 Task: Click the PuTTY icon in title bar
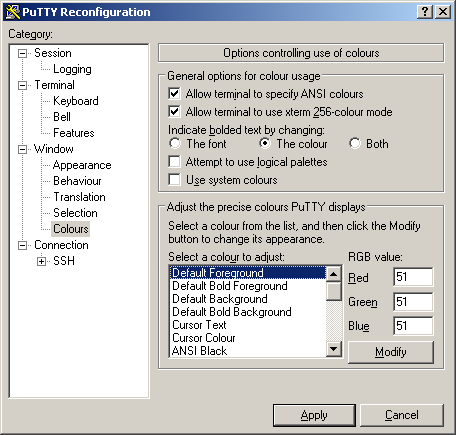[x=13, y=12]
